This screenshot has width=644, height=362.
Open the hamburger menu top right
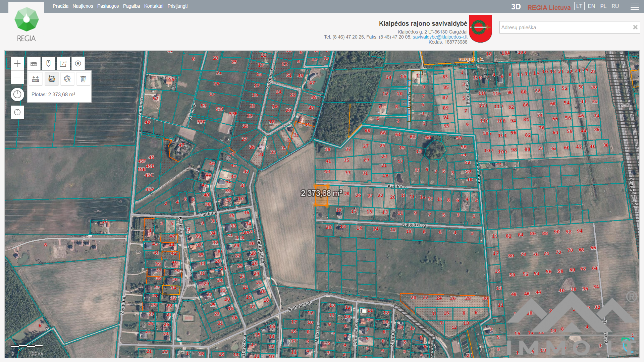(x=635, y=6)
